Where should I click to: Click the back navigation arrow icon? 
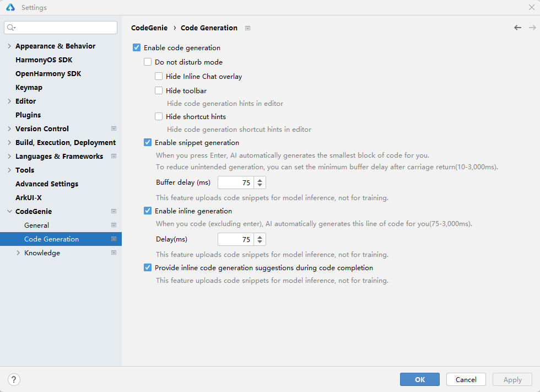[517, 28]
